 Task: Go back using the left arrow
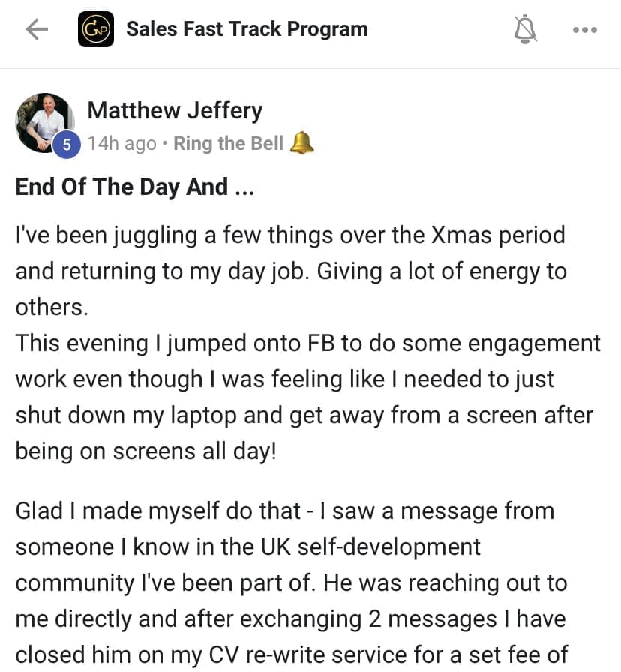[x=36, y=29]
